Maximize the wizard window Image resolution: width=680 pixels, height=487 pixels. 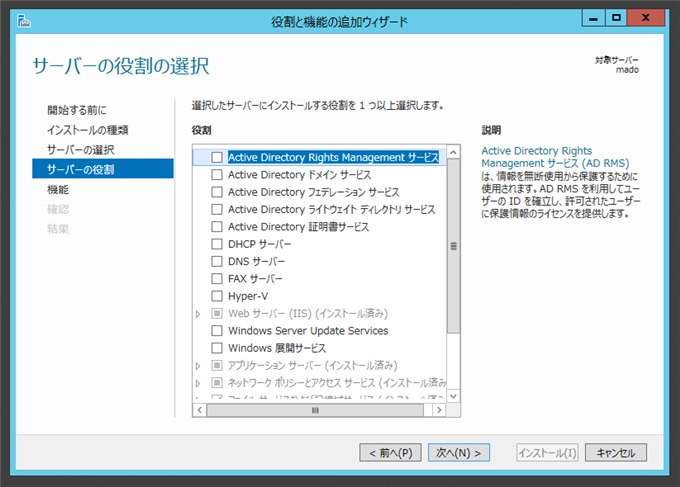point(616,18)
